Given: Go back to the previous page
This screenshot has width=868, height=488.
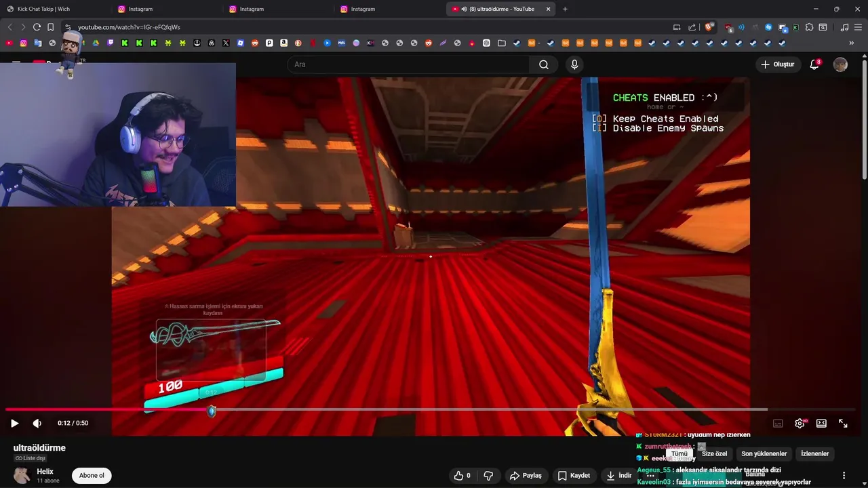Looking at the screenshot, I should tap(9, 27).
